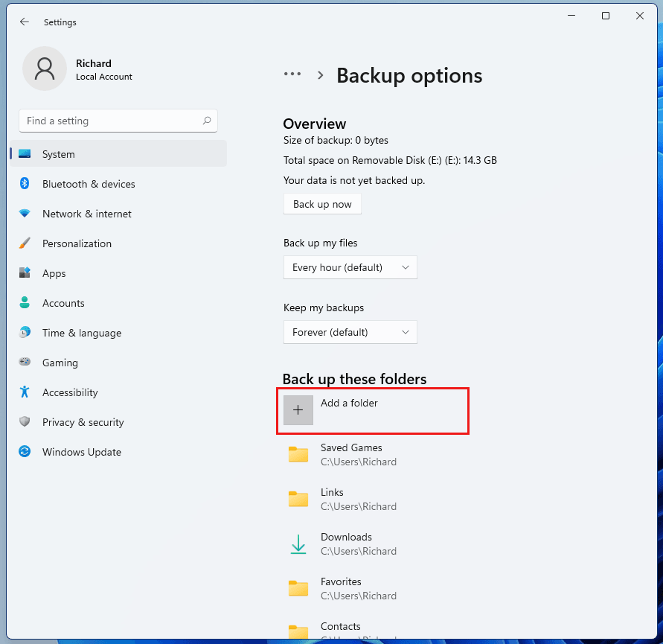Select the Downloads folder entry
663x644 pixels.
coord(372,544)
